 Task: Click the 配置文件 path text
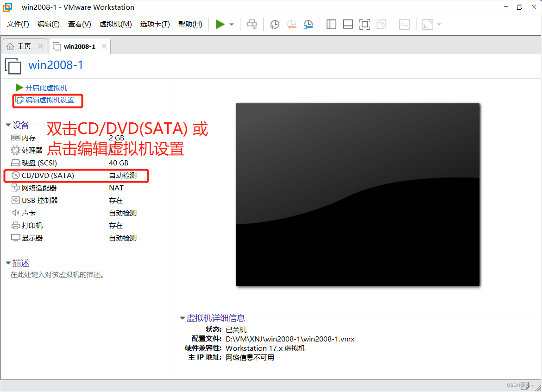pyautogui.click(x=290, y=339)
